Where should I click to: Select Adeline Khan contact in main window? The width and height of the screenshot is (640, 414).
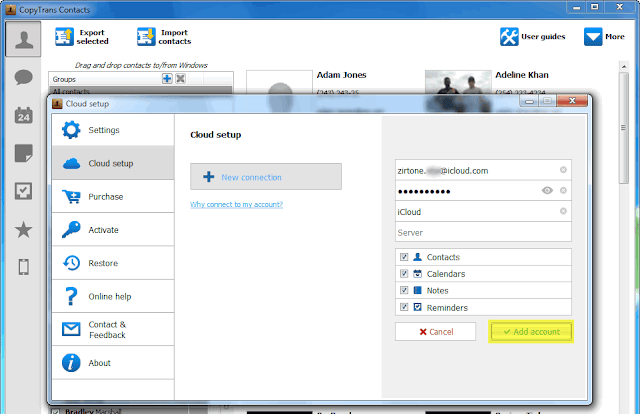522,75
